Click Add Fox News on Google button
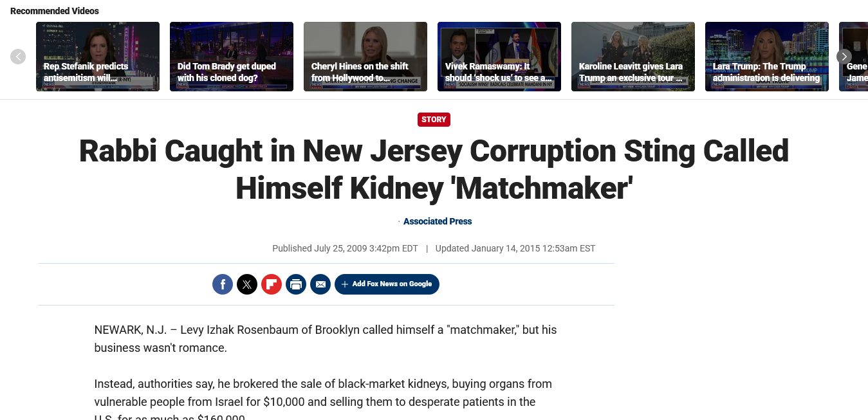 click(x=387, y=284)
